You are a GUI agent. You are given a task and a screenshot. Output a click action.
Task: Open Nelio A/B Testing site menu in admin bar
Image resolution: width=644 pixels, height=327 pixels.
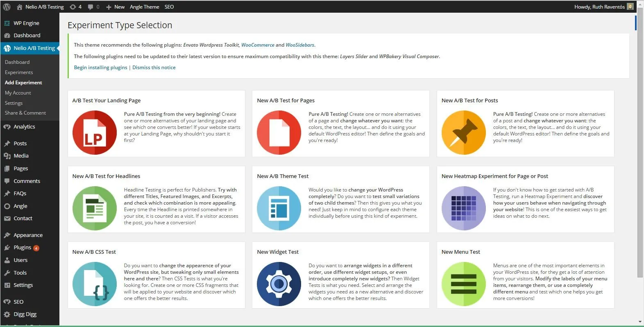[x=40, y=7]
